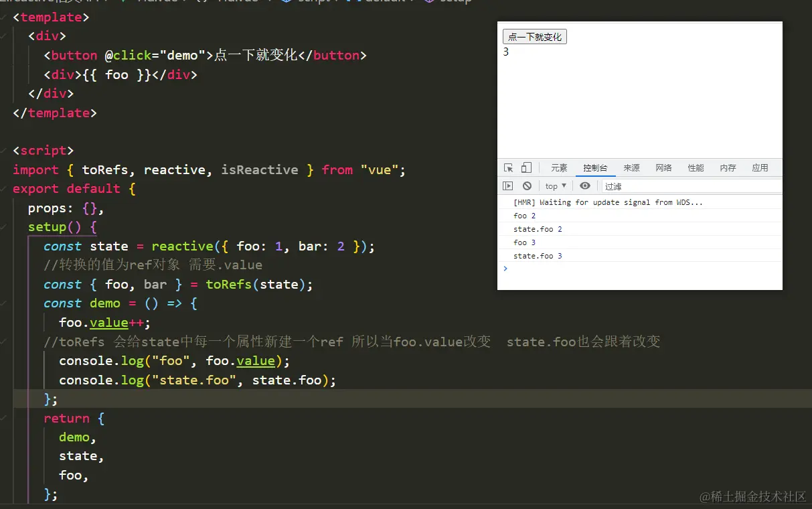Toggle the device toolbar icon
Viewport: 812px width, 509px height.
point(526,168)
